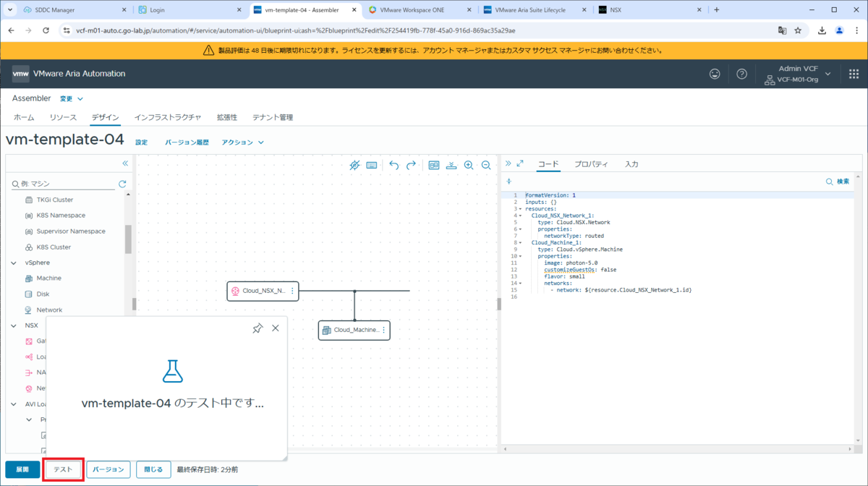868x486 pixels.
Task: Fold the Cloud_Machine_1 block at line 8
Action: [520, 243]
